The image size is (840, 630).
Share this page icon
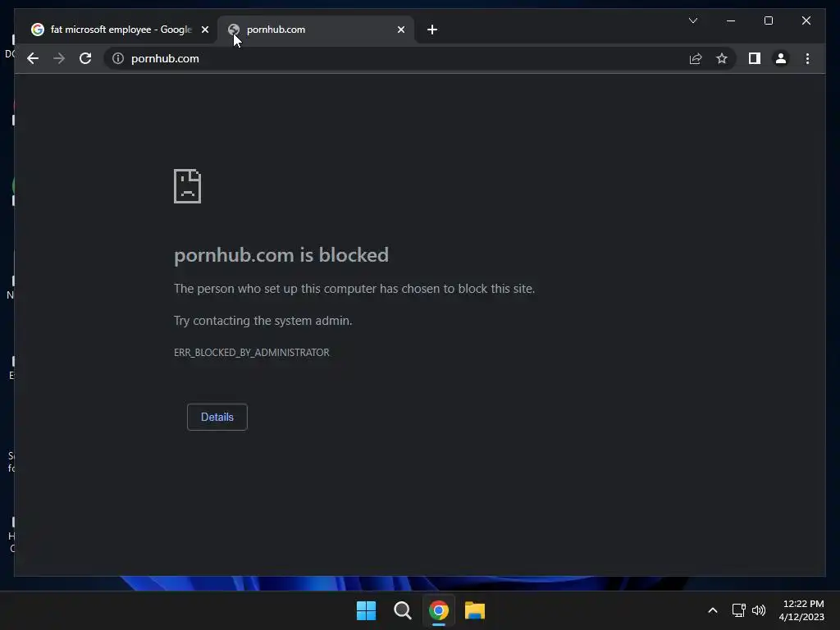pos(696,58)
